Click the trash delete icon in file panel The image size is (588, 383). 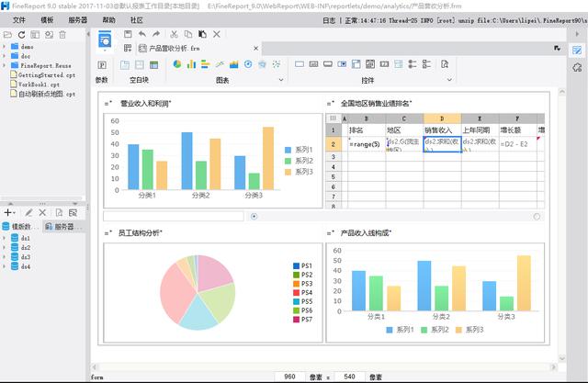pos(62,35)
